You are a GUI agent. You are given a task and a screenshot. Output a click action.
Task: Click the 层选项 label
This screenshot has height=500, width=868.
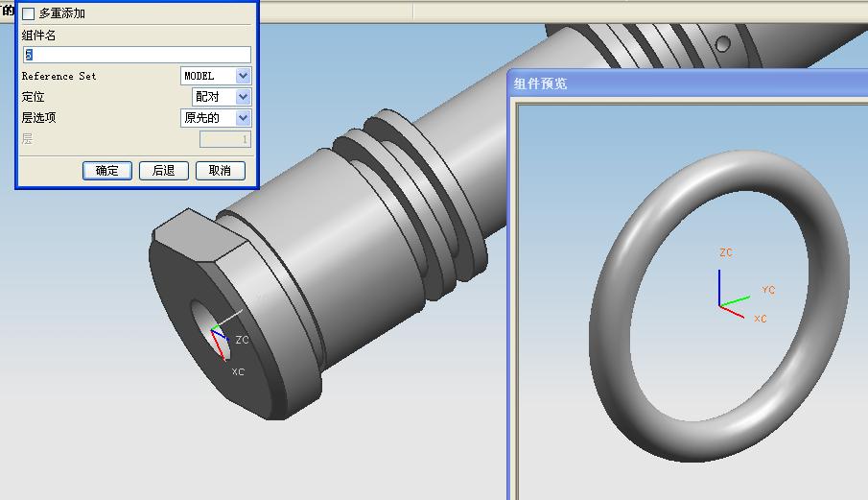pyautogui.click(x=38, y=118)
